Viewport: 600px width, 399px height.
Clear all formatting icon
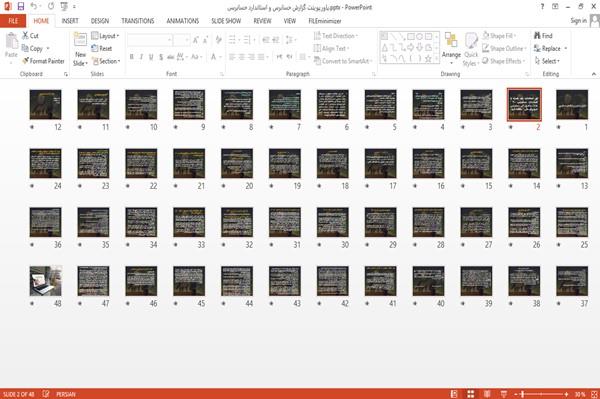click(x=218, y=40)
